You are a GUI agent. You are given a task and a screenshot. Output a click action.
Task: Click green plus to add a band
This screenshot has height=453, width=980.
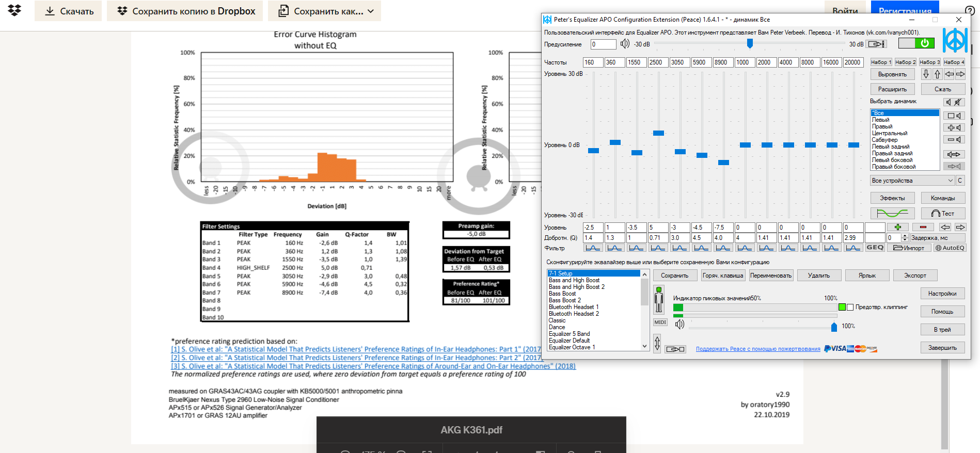(898, 227)
